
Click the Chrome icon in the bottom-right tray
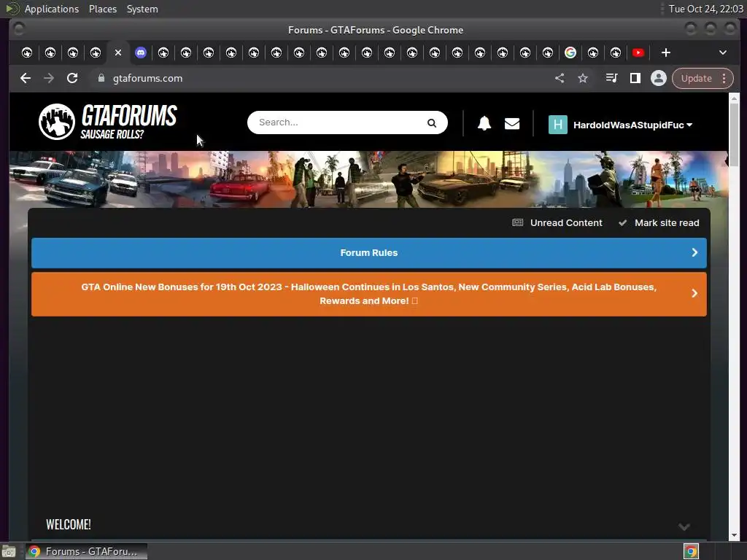pos(691,551)
